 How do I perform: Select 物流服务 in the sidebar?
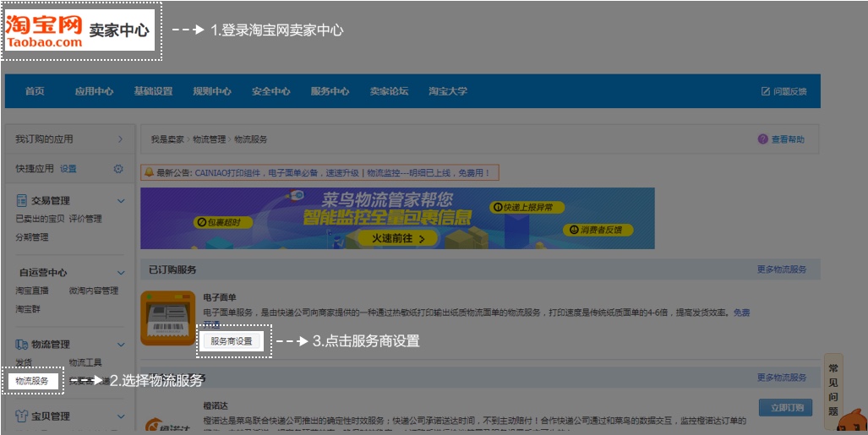point(32,381)
